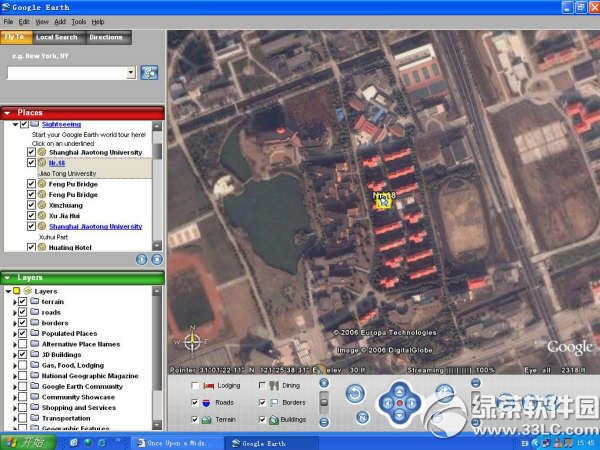
Task: Click the Lodging bed icon
Action: coord(209,386)
